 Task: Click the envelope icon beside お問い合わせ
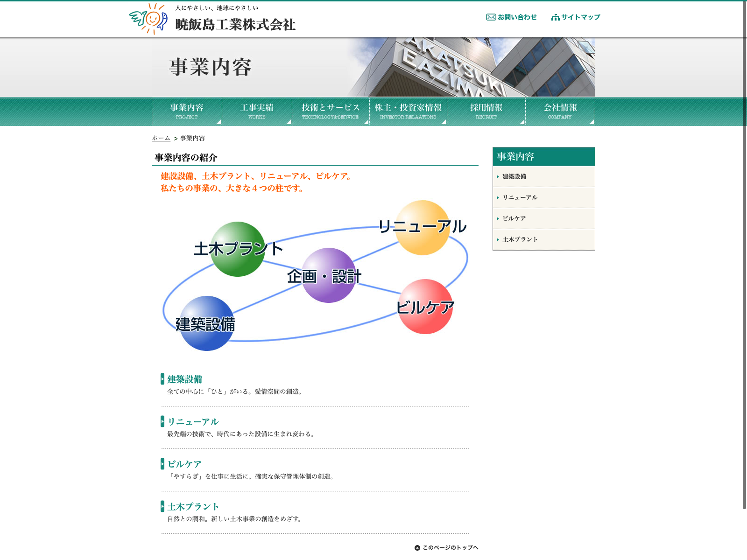(491, 17)
